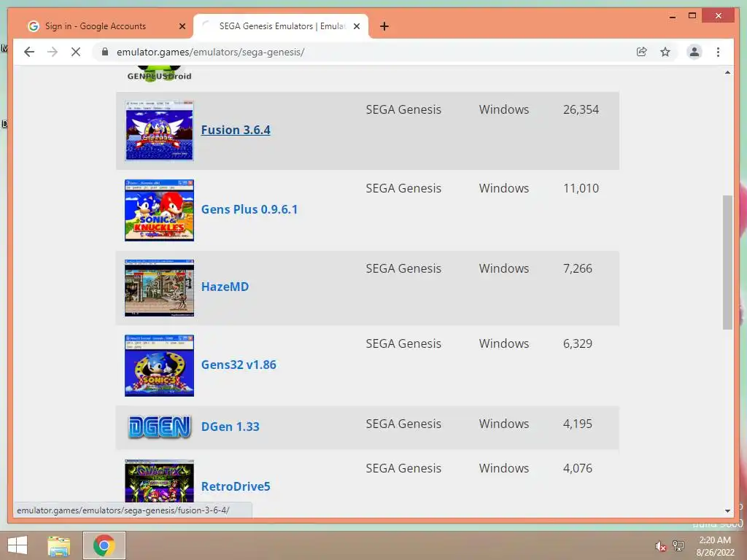
Task: Click the 7,266 download count
Action: coord(578,268)
